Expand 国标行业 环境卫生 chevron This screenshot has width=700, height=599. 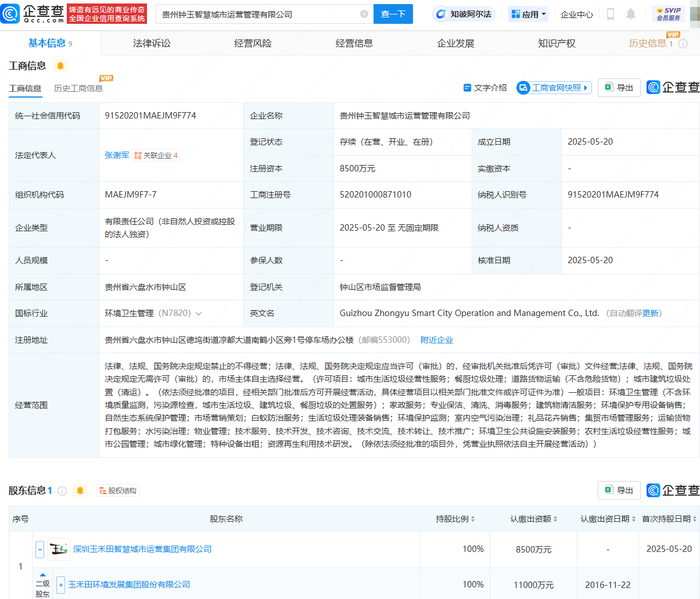click(x=199, y=314)
